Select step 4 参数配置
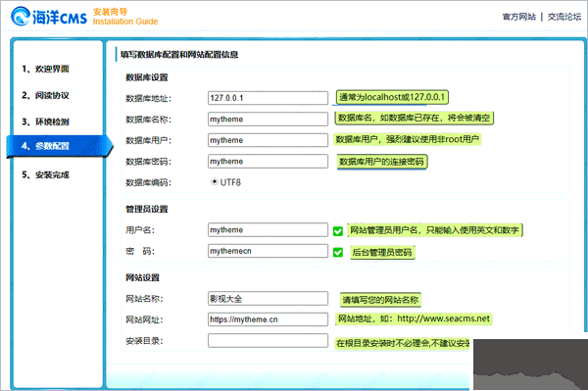 tap(59, 146)
